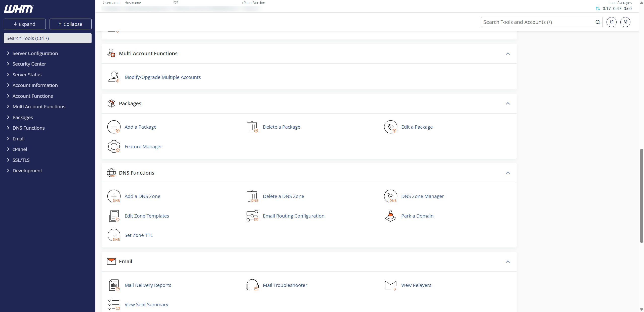Screen dimensions: 644x312
Task: Click the Set Zone TTL clock icon
Action: coord(114,235)
